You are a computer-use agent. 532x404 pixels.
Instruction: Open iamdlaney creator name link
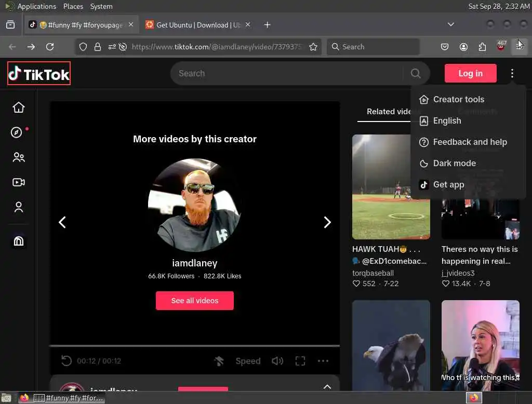click(195, 263)
